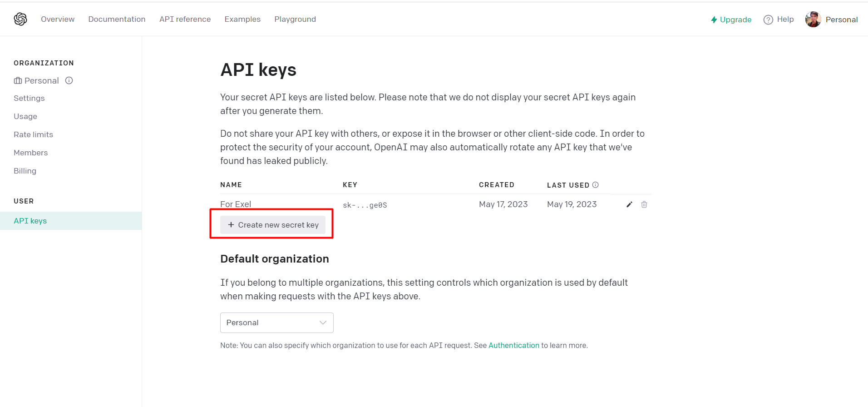Click the OpenAI logo icon
Viewport: 868px width, 407px height.
(x=20, y=19)
